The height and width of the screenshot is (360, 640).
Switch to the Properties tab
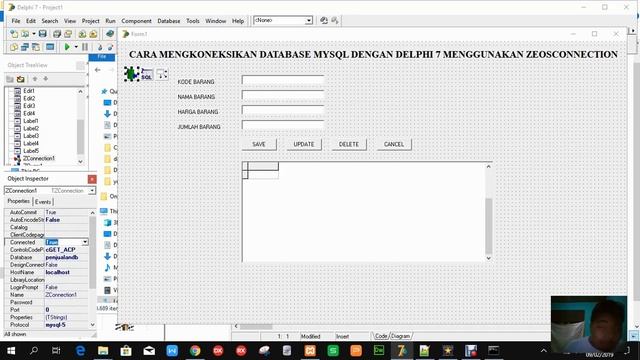tap(19, 201)
